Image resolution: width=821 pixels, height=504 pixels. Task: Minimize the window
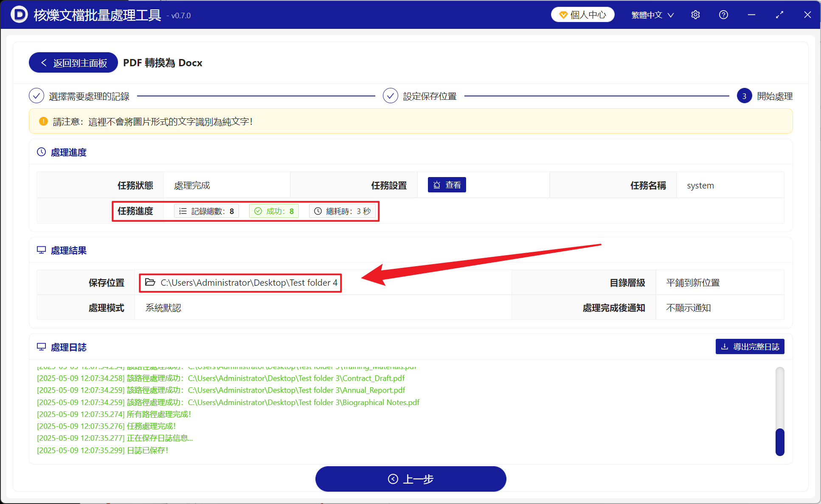tap(751, 15)
